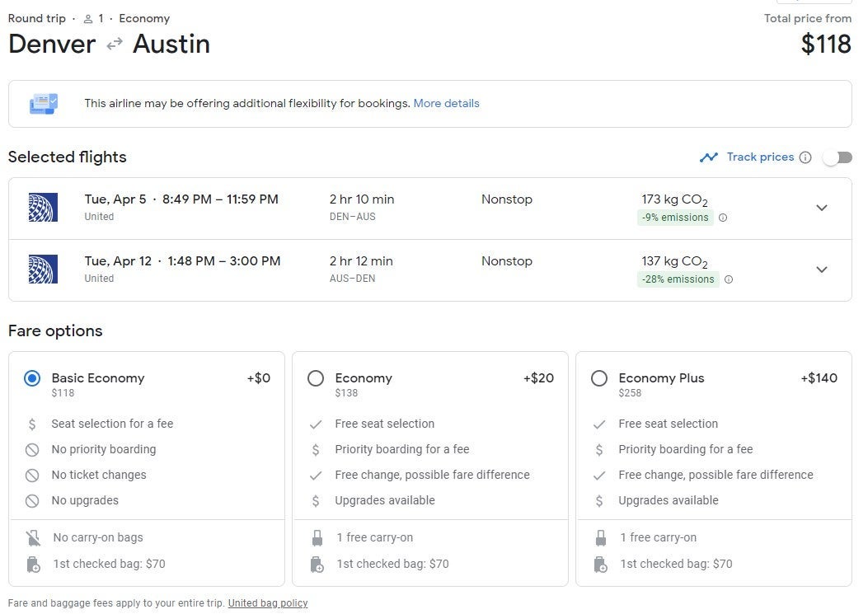Click the booking flexibility ticket icon
Image resolution: width=868 pixels, height=614 pixels.
coord(44,104)
